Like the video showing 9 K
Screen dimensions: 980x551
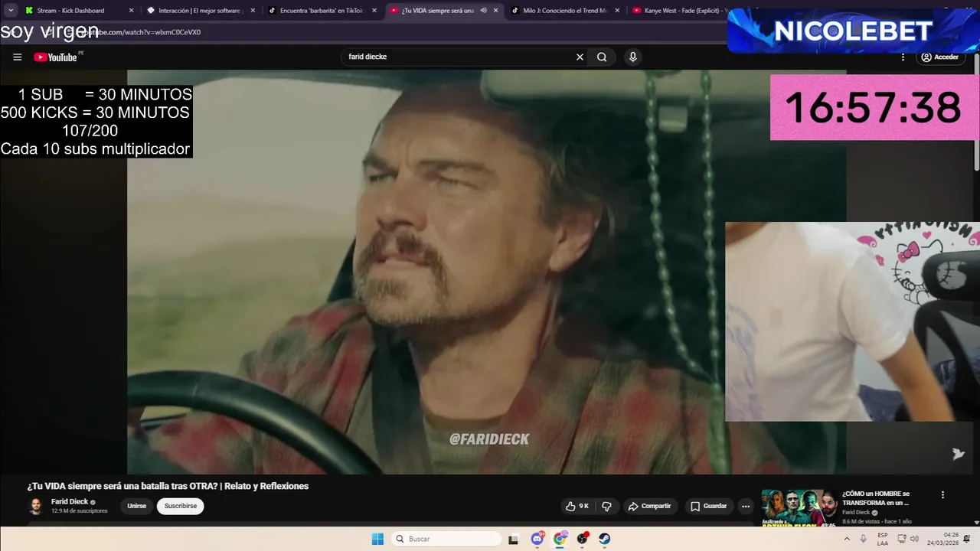tap(577, 506)
